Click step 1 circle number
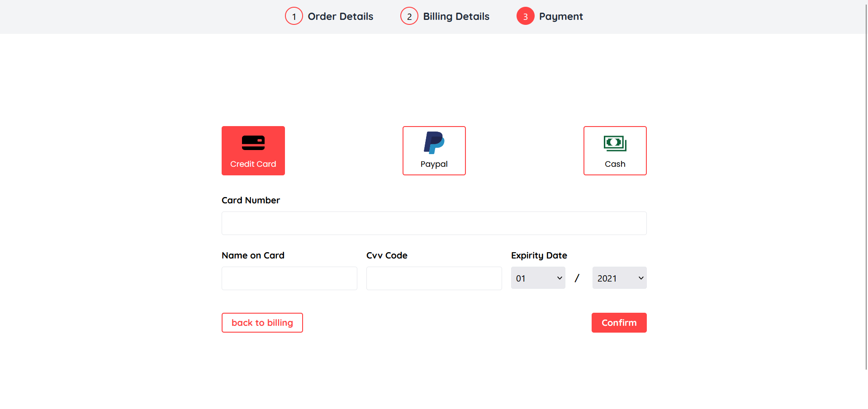 (x=294, y=16)
